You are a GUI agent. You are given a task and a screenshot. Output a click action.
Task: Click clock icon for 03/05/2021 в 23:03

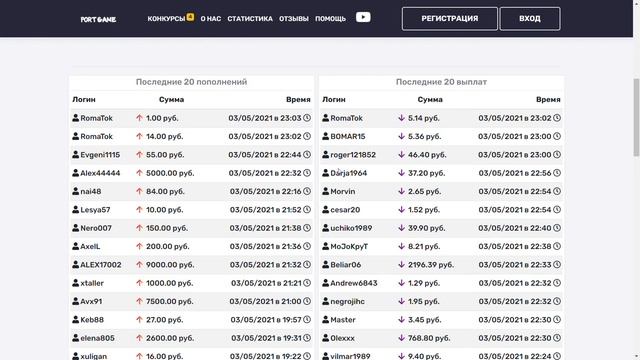tap(307, 118)
